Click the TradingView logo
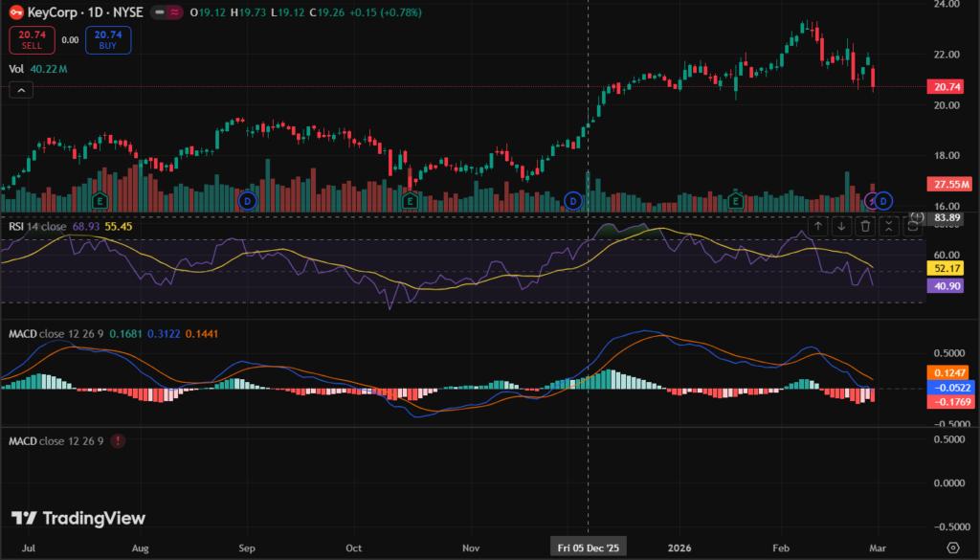 78,518
